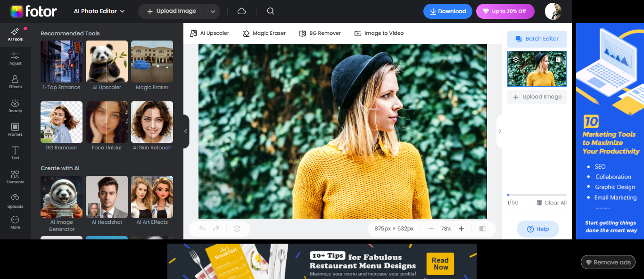This screenshot has height=279, width=644.
Task: Open the Frames panel
Action: [15, 130]
